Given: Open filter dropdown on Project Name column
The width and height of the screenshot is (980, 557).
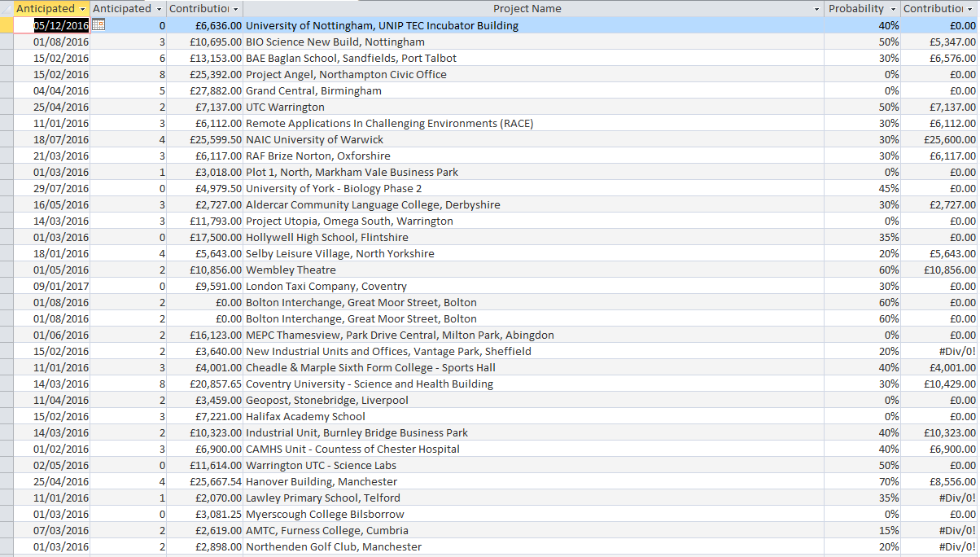Looking at the screenshot, I should [817, 9].
